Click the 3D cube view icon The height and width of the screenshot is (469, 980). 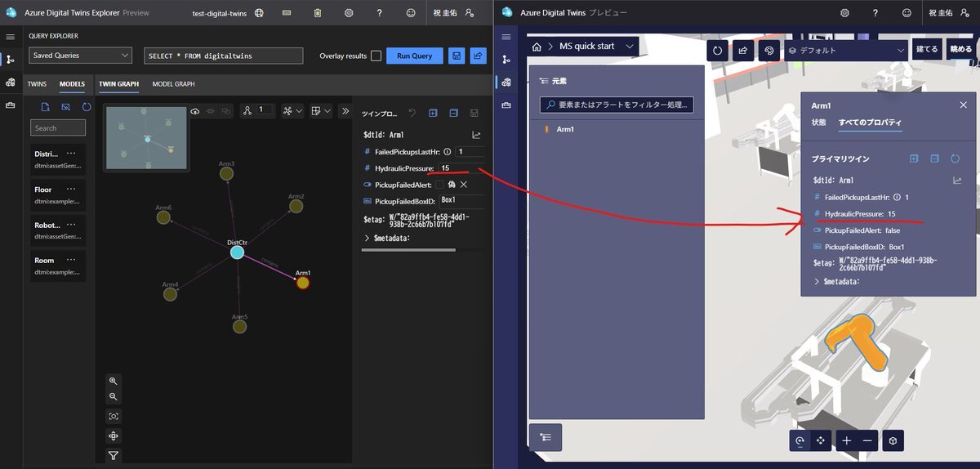pos(894,440)
